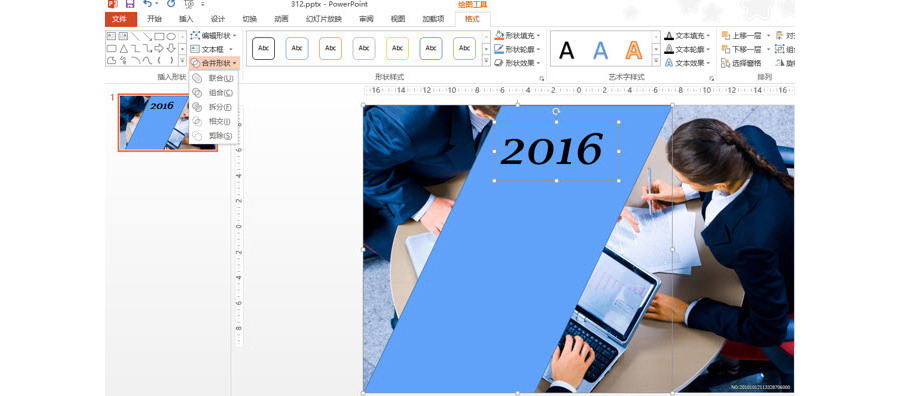The height and width of the screenshot is (396, 900).
Task: Choose 拆分(F) from merge shapes menu
Action: [213, 107]
